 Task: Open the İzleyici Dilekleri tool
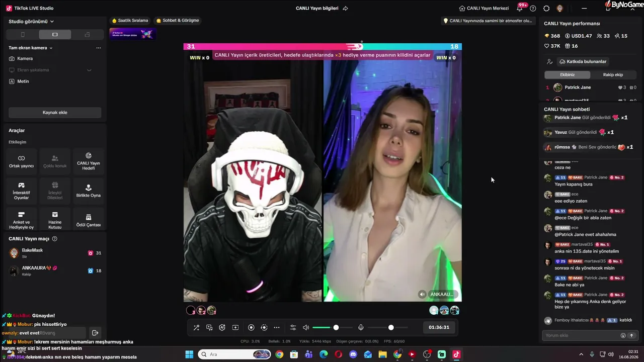tap(55, 191)
